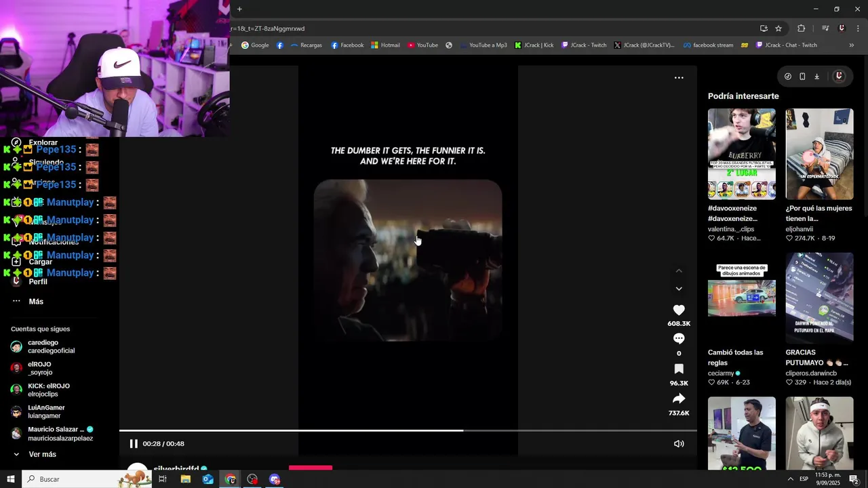868x488 pixels.
Task: Open cliperos.darwincb author name
Action: [811, 373]
